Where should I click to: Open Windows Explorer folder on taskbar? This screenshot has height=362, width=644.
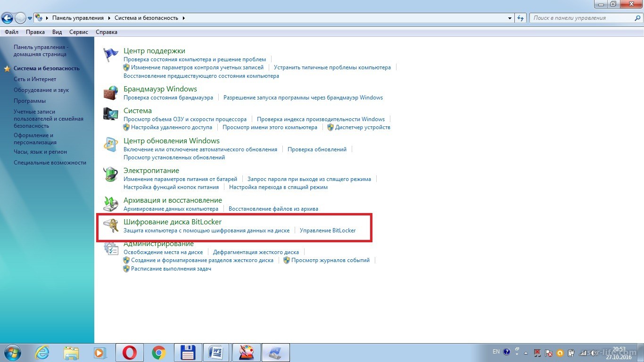[72, 353]
